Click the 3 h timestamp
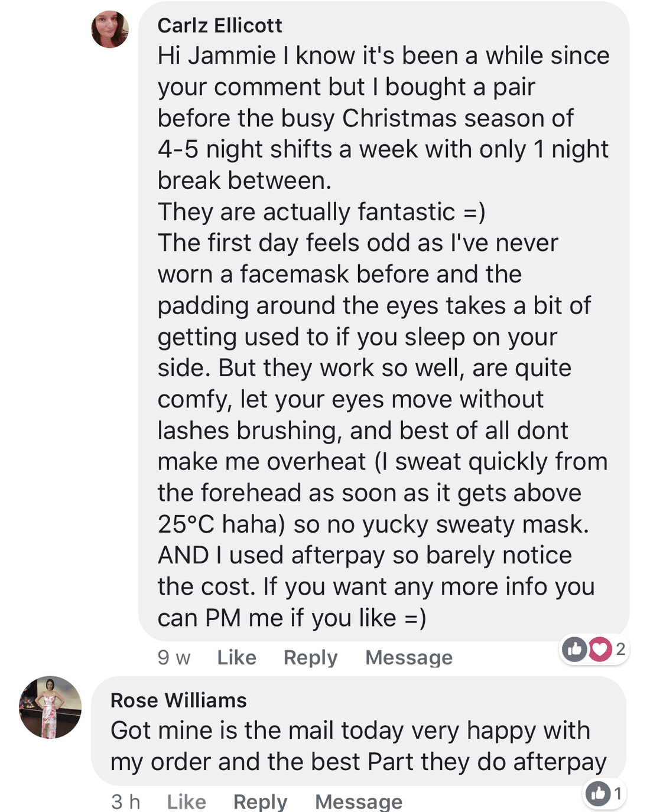The width and height of the screenshot is (650, 812). pos(125,801)
